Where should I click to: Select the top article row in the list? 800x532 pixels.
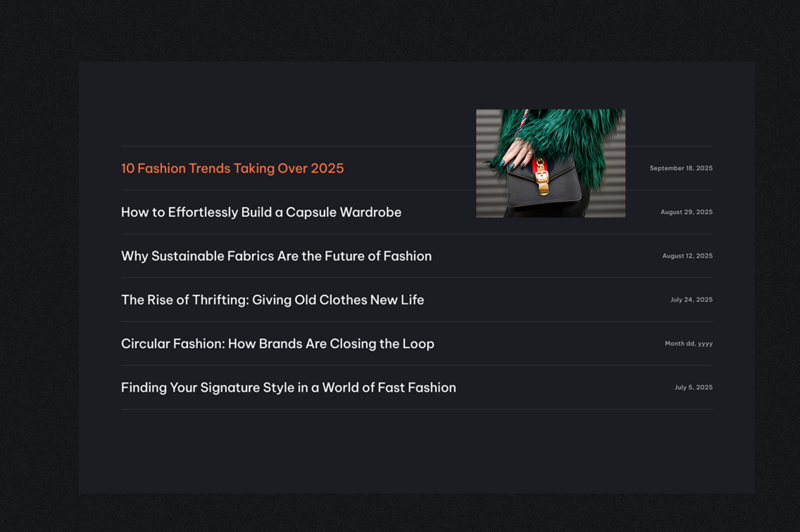[329, 168]
